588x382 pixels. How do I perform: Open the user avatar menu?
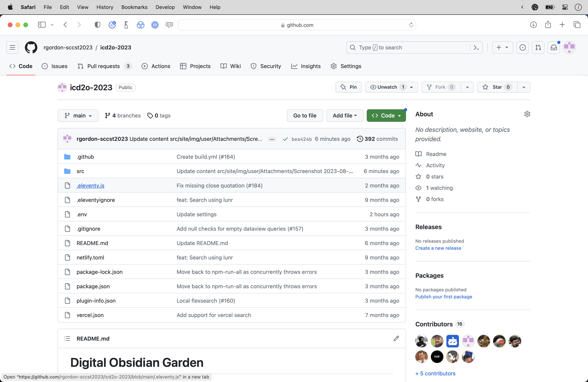pos(569,47)
